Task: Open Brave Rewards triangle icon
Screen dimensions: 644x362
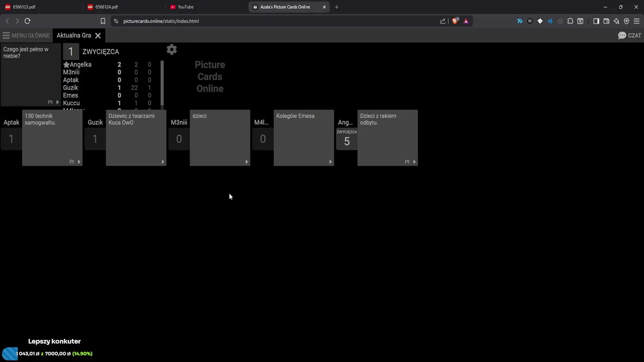Action: 466,21
